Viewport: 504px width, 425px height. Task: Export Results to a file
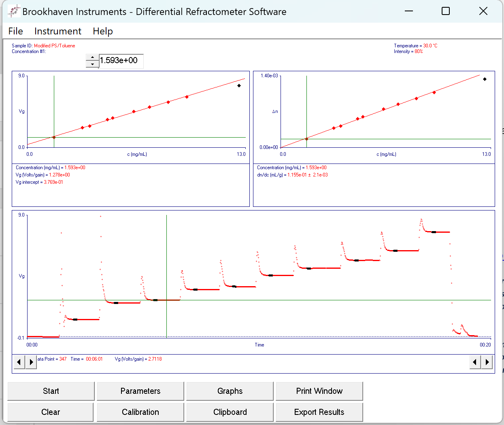[319, 412]
